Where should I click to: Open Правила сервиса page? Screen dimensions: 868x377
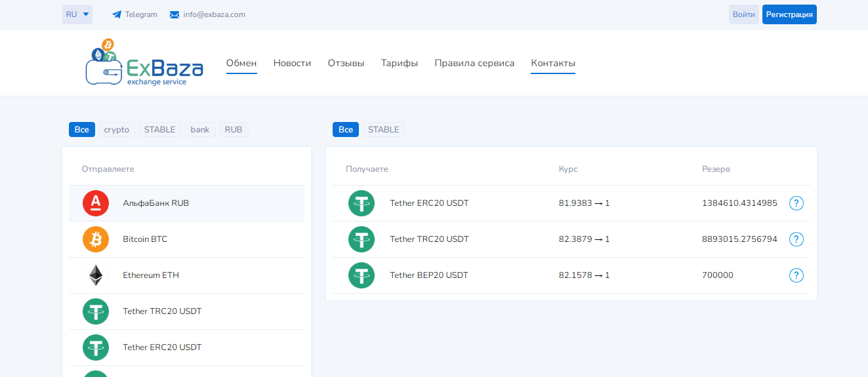tap(474, 63)
